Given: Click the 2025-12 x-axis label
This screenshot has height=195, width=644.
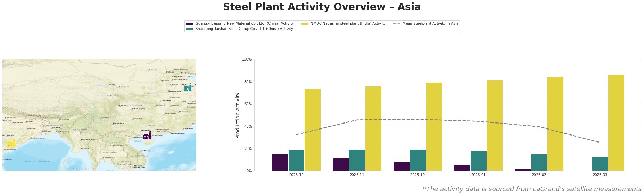Looking at the screenshot, I should point(417,175).
